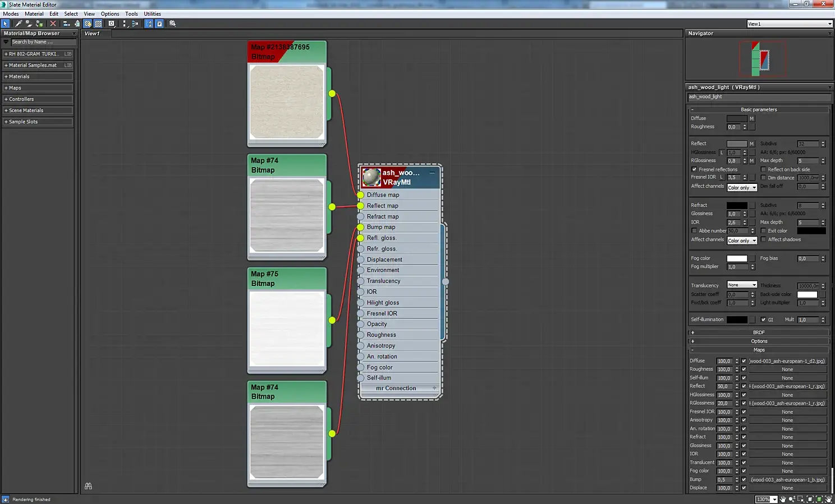This screenshot has width=835, height=504.
Task: Toggle the Self-illumination GI checkbox
Action: click(x=763, y=320)
